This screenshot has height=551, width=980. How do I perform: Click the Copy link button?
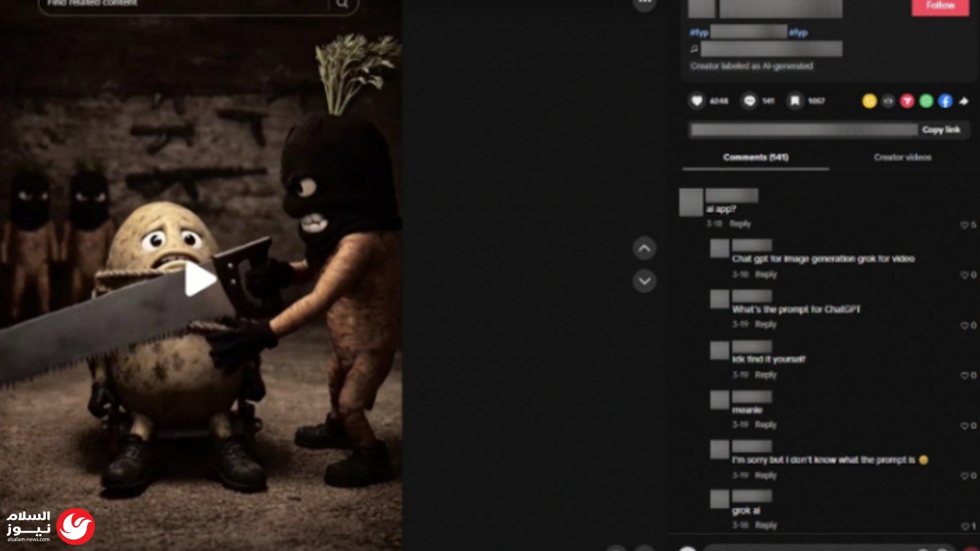[x=941, y=130]
